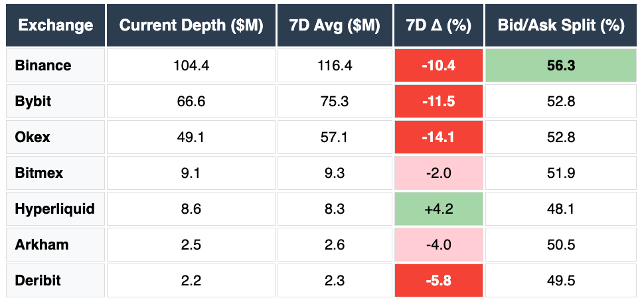This screenshot has height=308, width=644.
Task: Select the Bybit exchange name
Action: pyautogui.click(x=33, y=102)
